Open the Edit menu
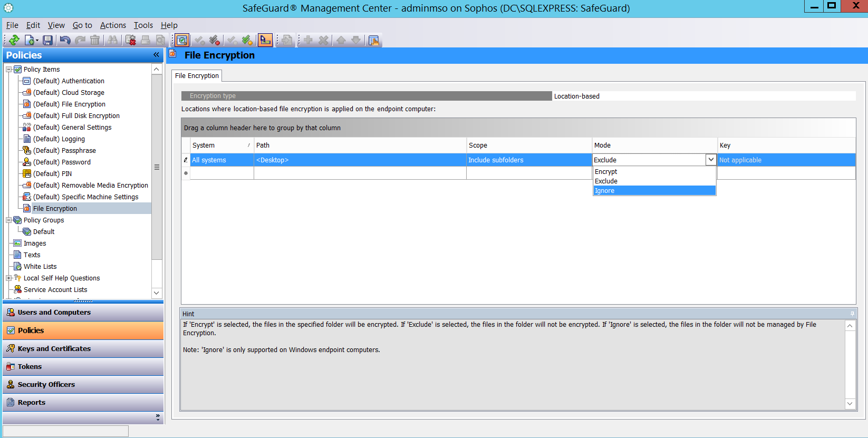The image size is (868, 438). 33,25
